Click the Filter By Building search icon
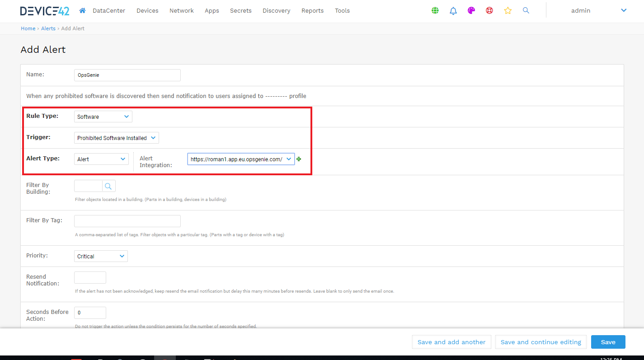Screen dimensions: 644x360 click(x=108, y=186)
